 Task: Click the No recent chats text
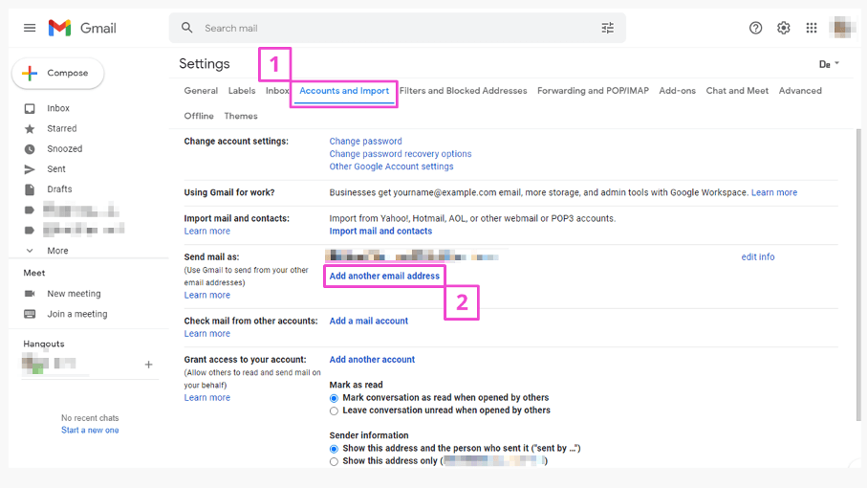coord(90,418)
